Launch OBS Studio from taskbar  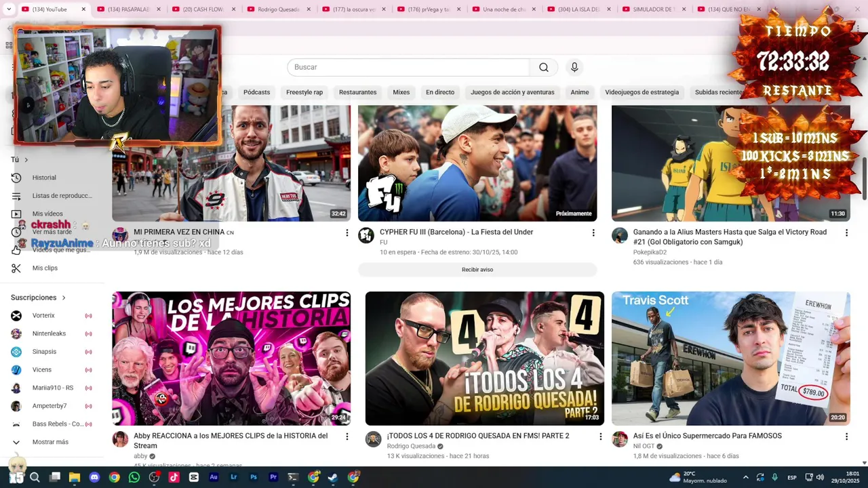pyautogui.click(x=154, y=477)
